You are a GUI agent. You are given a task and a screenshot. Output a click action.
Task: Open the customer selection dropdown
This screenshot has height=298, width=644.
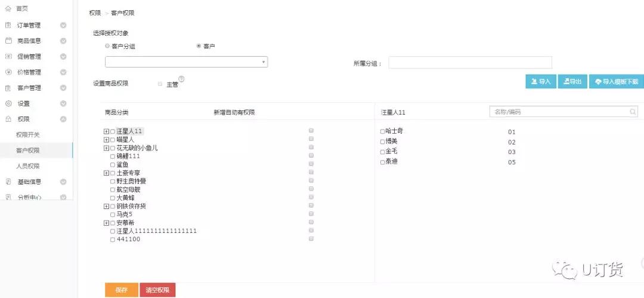[187, 62]
